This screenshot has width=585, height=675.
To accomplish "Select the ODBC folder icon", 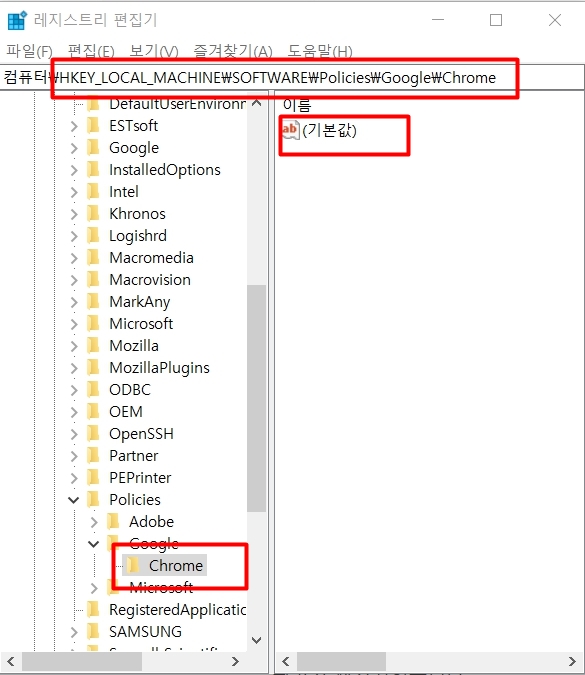I will point(93,389).
